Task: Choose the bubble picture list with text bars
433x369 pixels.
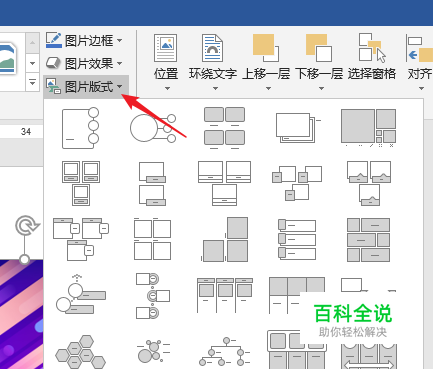Action: click(81, 294)
